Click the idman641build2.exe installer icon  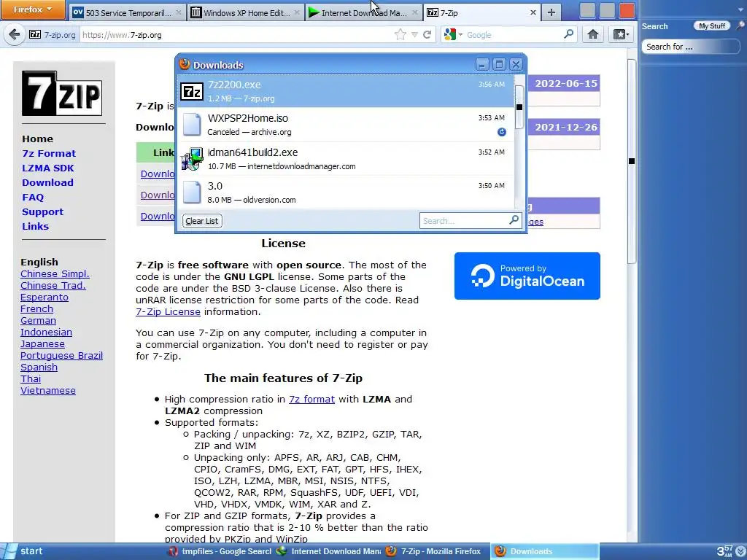pos(193,158)
